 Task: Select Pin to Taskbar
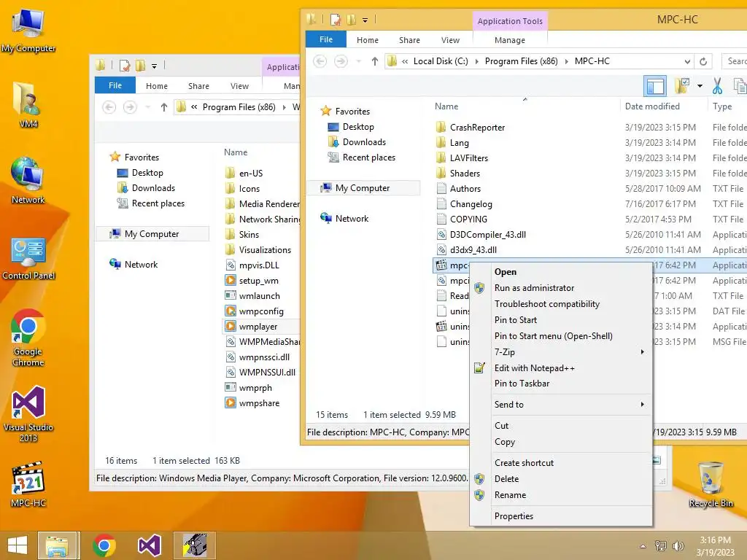click(x=561, y=384)
